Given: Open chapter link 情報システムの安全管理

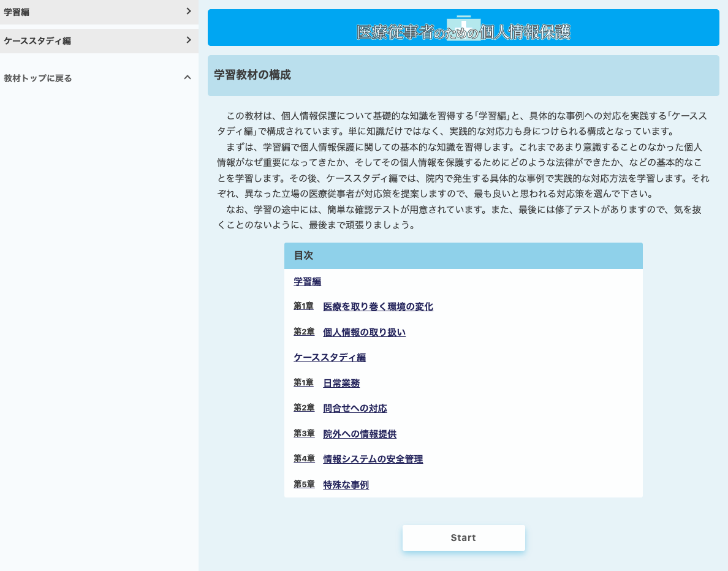Looking at the screenshot, I should coord(373,459).
